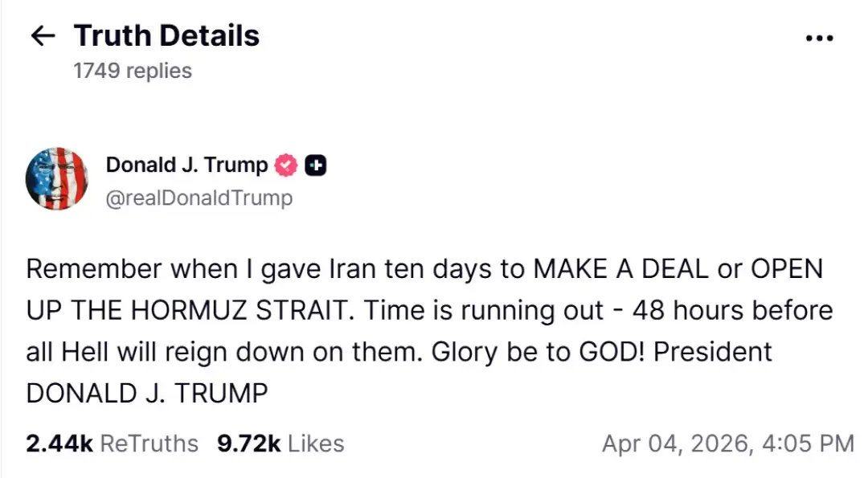This screenshot has width=868, height=478.
Task: View the 2.44k ReTruths list
Action: (112, 443)
